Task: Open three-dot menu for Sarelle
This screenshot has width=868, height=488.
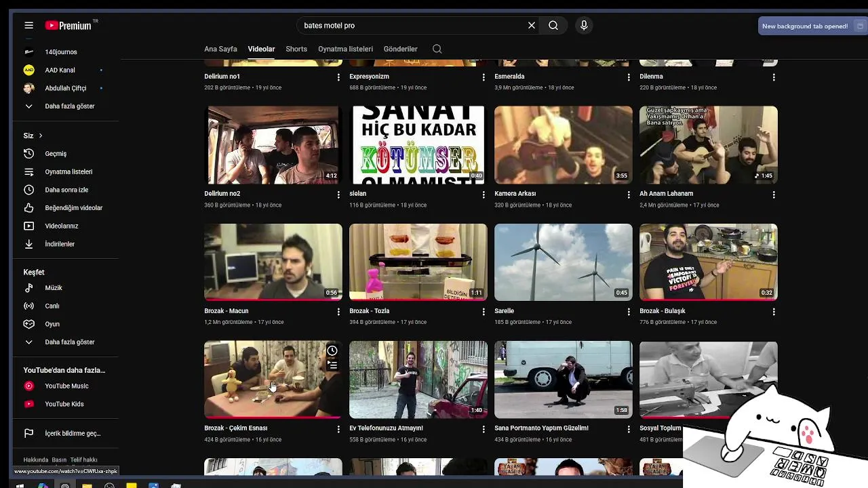Action: pos(629,312)
